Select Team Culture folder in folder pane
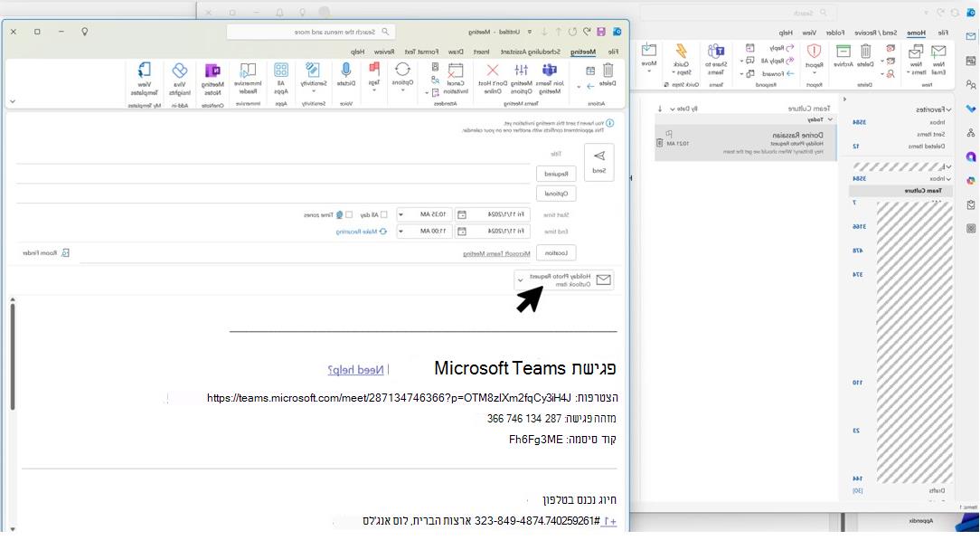Screen dimensions: 980x540 click(901, 191)
